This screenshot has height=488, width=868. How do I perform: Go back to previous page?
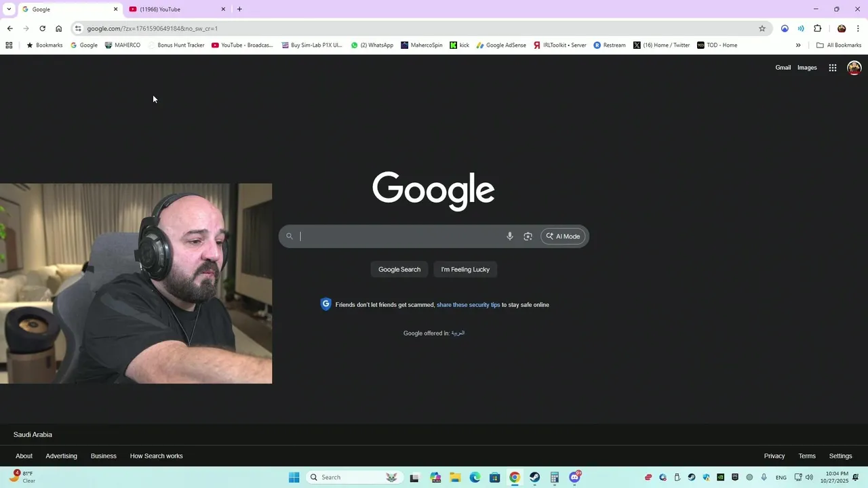[9, 28]
